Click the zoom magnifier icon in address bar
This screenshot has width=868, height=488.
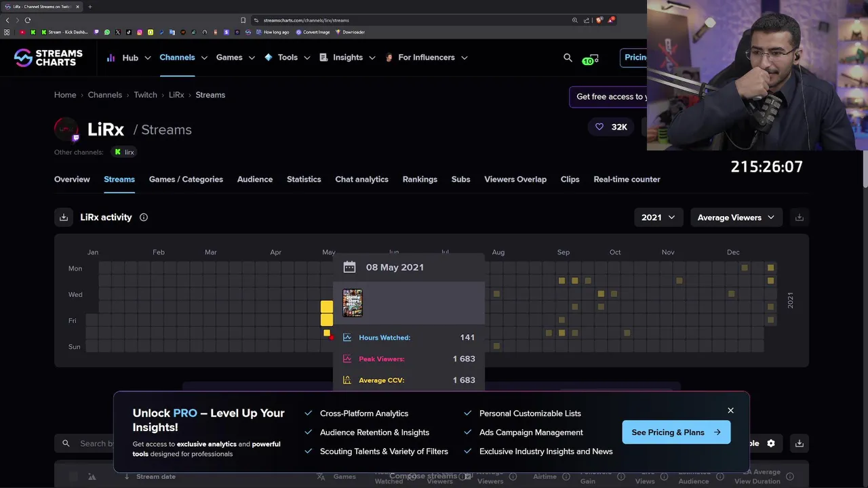coord(575,20)
